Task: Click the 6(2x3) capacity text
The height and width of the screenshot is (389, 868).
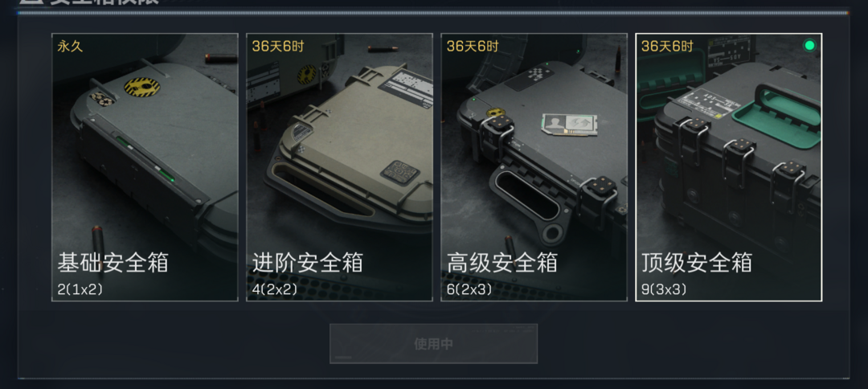Action: [469, 289]
